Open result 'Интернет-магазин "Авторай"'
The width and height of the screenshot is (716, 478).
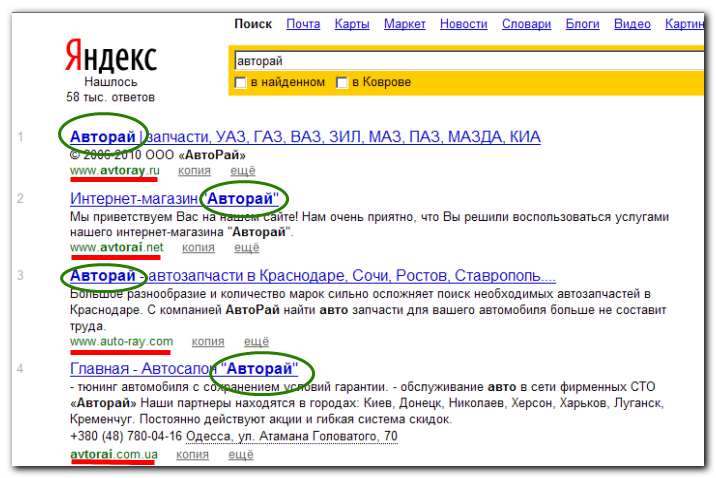pyautogui.click(x=174, y=199)
